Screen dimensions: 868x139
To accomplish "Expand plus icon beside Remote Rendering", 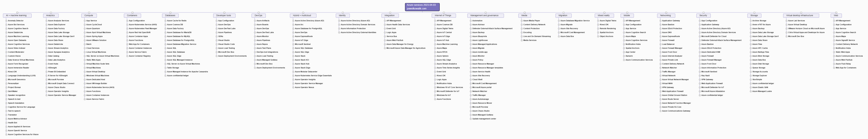I will (x=598, y=28).
